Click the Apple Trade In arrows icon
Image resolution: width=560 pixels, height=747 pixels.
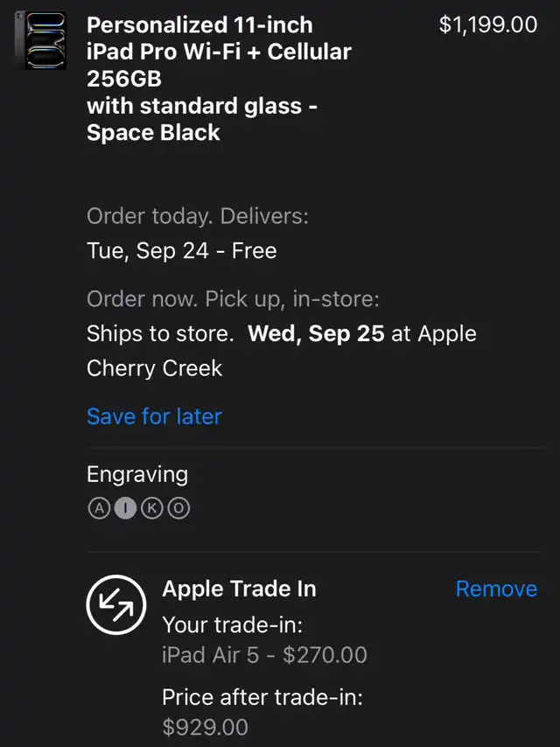(x=116, y=604)
